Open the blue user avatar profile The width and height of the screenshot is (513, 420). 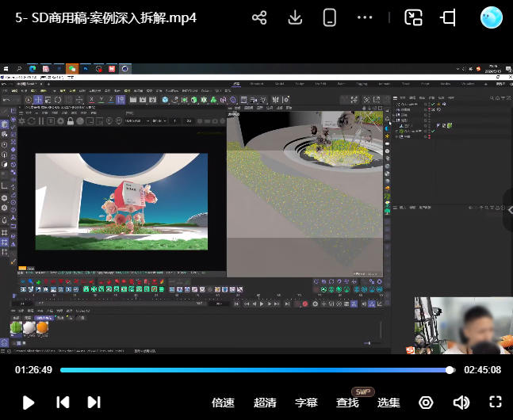coord(492,17)
